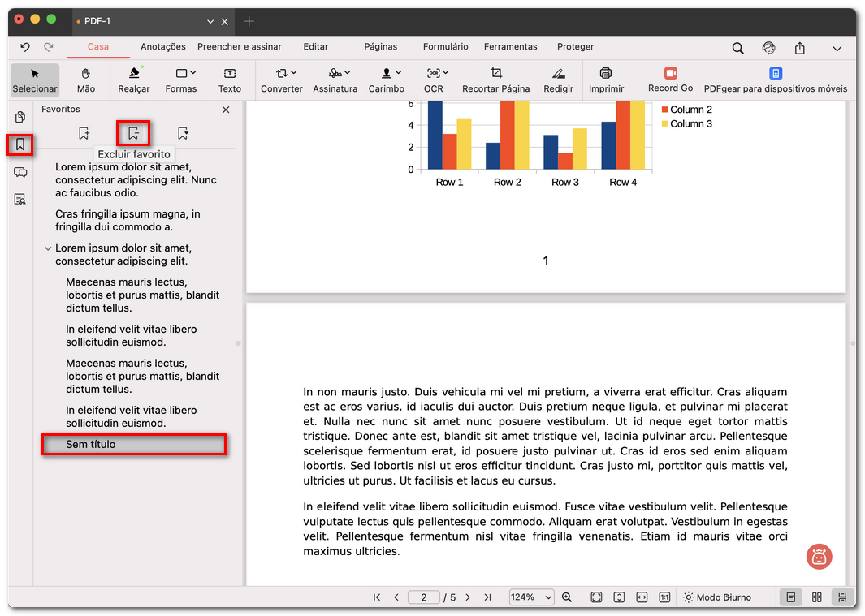Click the 1:1 actual size icon
Image resolution: width=865 pixels, height=616 pixels.
[x=664, y=597]
